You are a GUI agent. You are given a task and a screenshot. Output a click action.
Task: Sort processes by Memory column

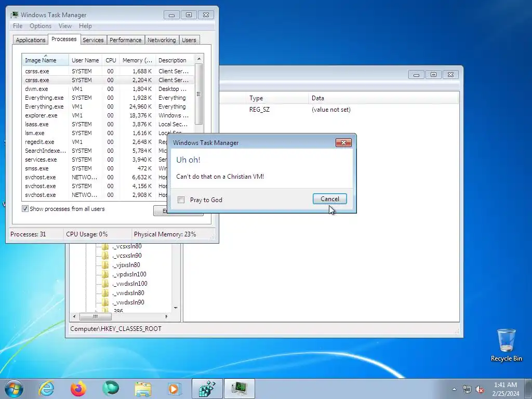click(137, 60)
